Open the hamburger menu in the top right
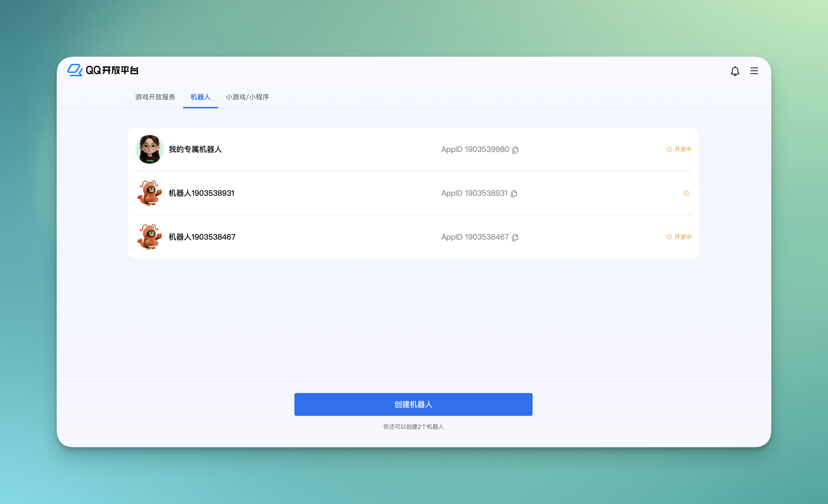The width and height of the screenshot is (828, 504). point(754,71)
